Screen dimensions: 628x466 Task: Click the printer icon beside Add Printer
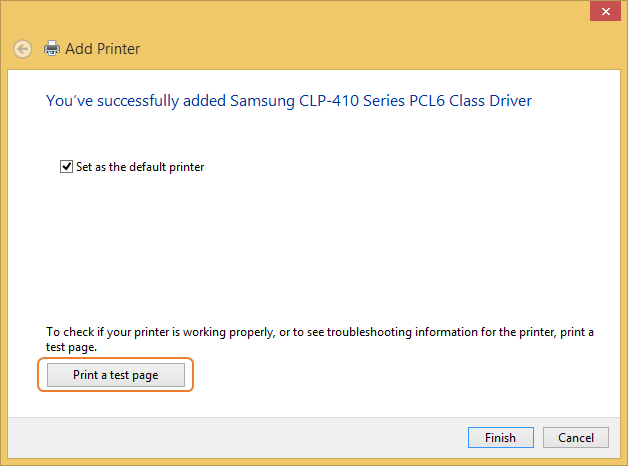(52, 48)
